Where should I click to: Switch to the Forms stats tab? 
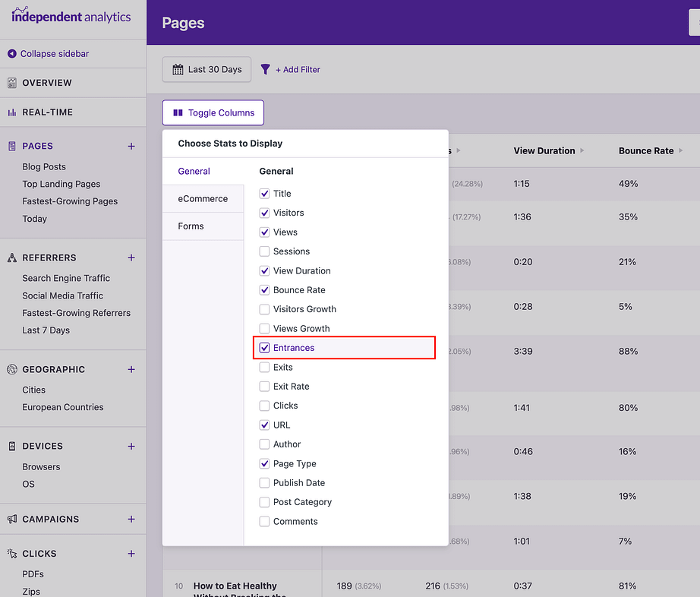point(191,226)
